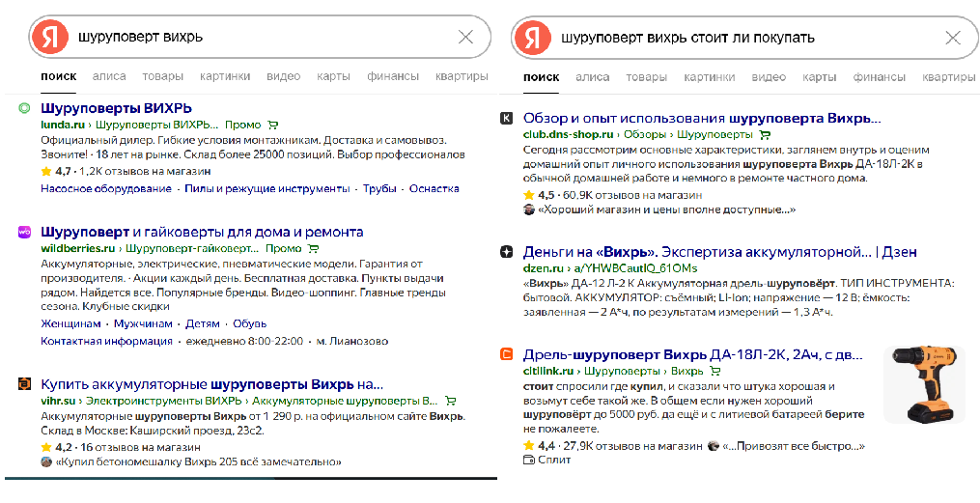
Task: Open Шуруповерт и гайковерты для дома result
Action: click(202, 232)
